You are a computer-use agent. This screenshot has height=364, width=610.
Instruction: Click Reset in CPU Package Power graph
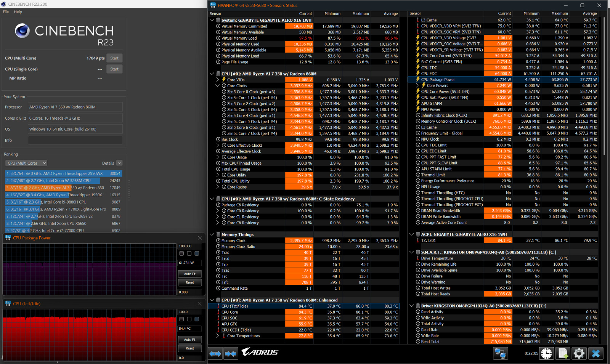coord(190,282)
